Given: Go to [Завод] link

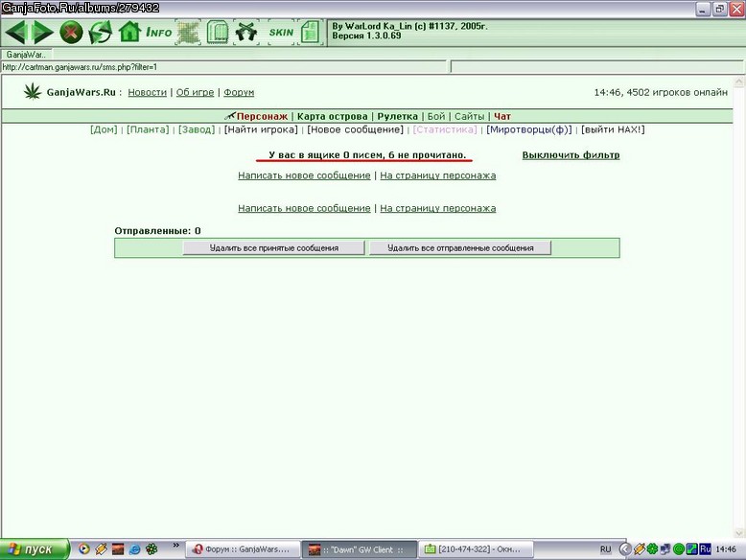Looking at the screenshot, I should coord(197,129).
